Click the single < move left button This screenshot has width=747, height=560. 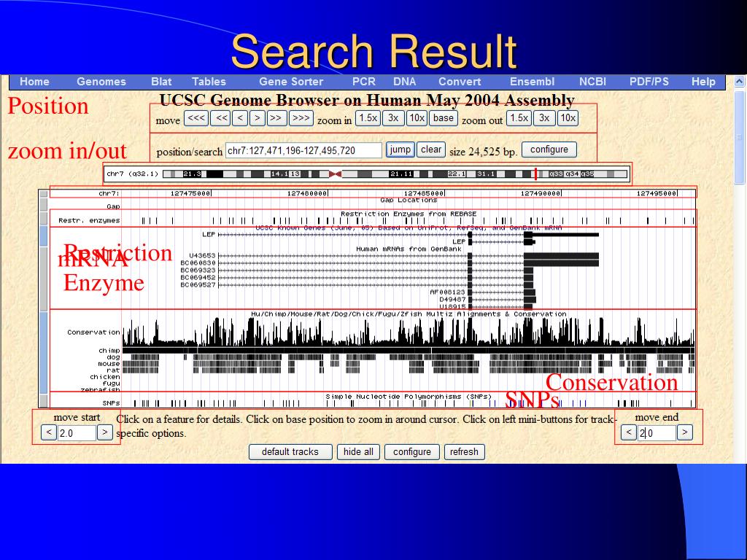click(x=240, y=118)
